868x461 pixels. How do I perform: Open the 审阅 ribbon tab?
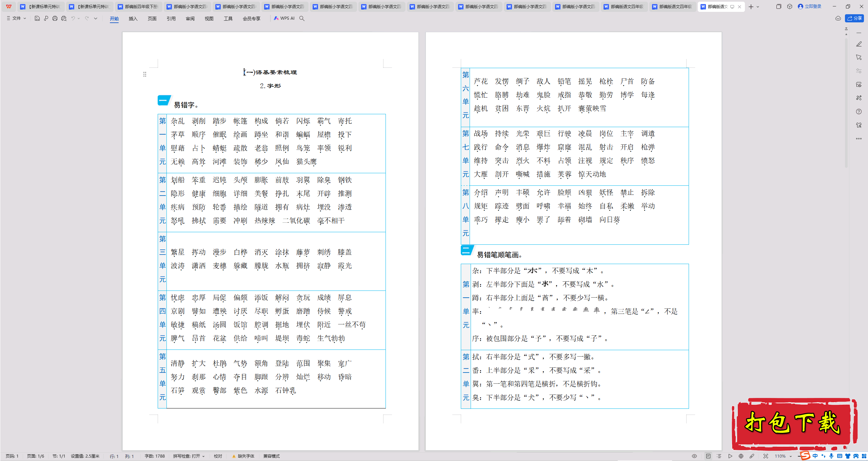click(x=190, y=19)
